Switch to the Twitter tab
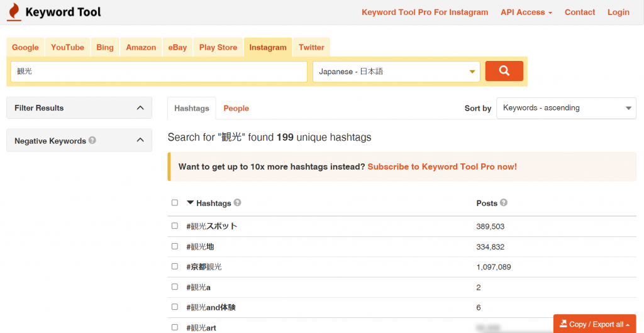The height and width of the screenshot is (333, 644). pos(311,47)
